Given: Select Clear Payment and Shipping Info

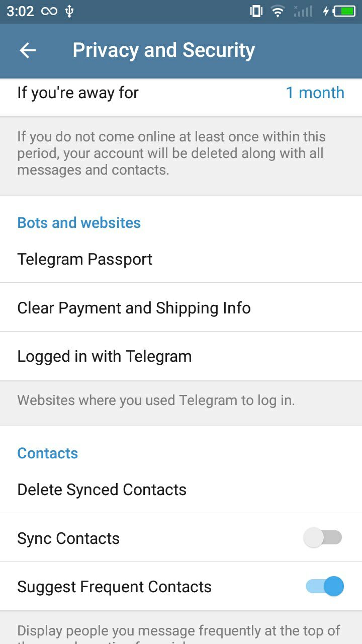Looking at the screenshot, I should (134, 308).
